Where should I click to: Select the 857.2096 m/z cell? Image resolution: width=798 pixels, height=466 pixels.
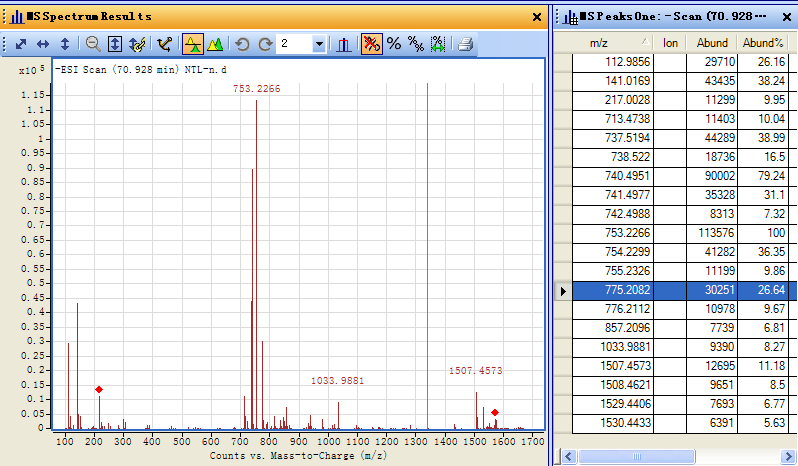coord(613,328)
